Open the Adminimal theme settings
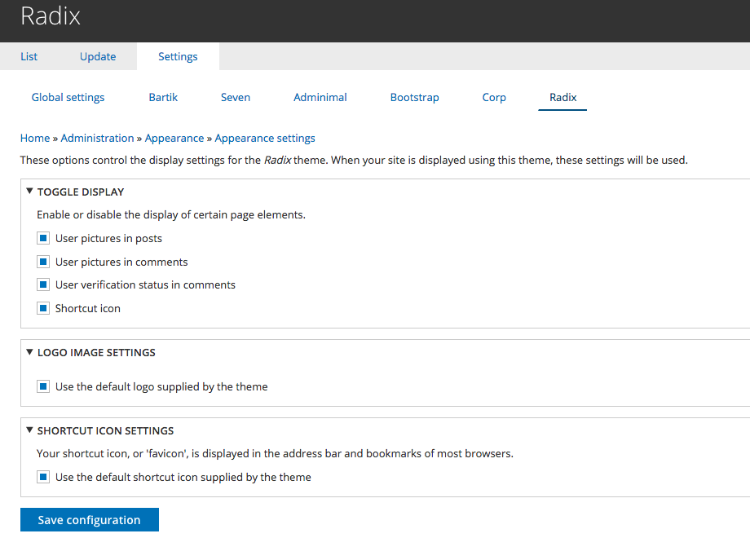 [320, 97]
